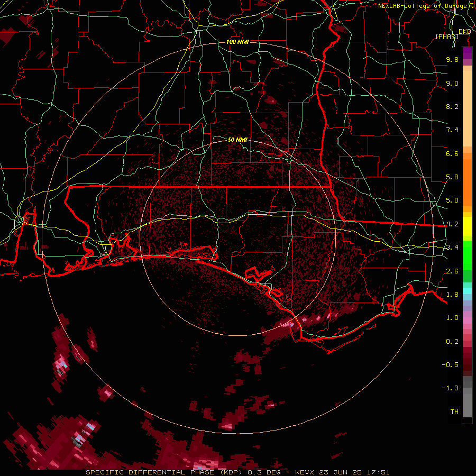The width and height of the screenshot is (476, 476).
Task: Click the 5.0 value on the KDP scale
Action: (452, 200)
